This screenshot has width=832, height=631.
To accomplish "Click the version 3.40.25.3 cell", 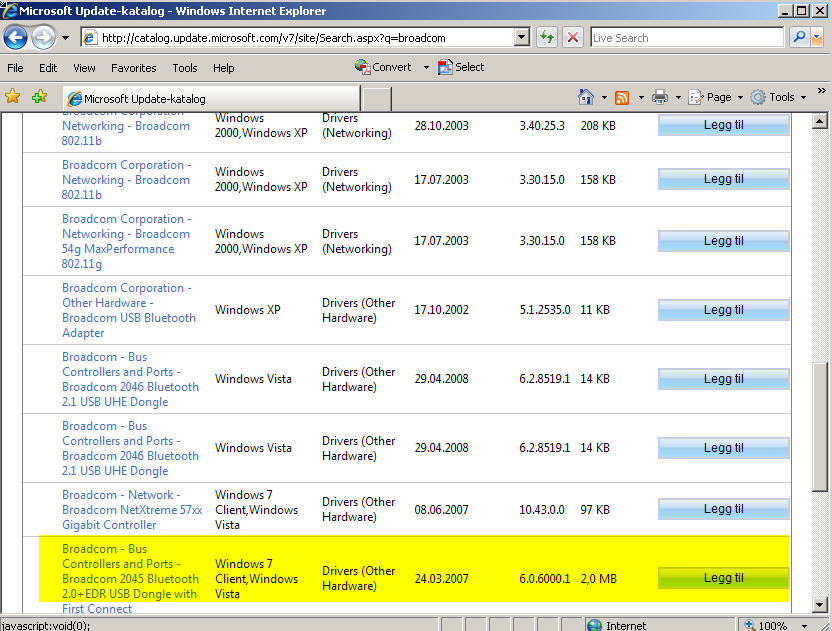I will [542, 126].
